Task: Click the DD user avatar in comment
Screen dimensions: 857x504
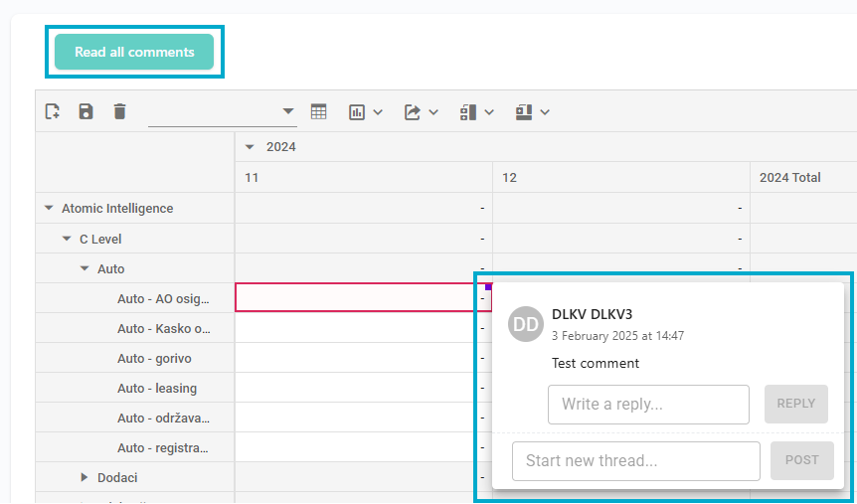Action: pos(525,324)
